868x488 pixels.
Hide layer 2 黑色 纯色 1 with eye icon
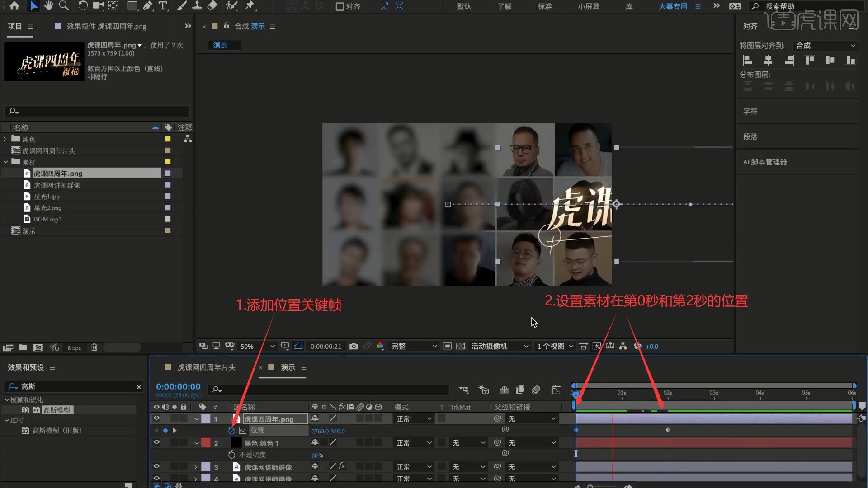click(156, 442)
